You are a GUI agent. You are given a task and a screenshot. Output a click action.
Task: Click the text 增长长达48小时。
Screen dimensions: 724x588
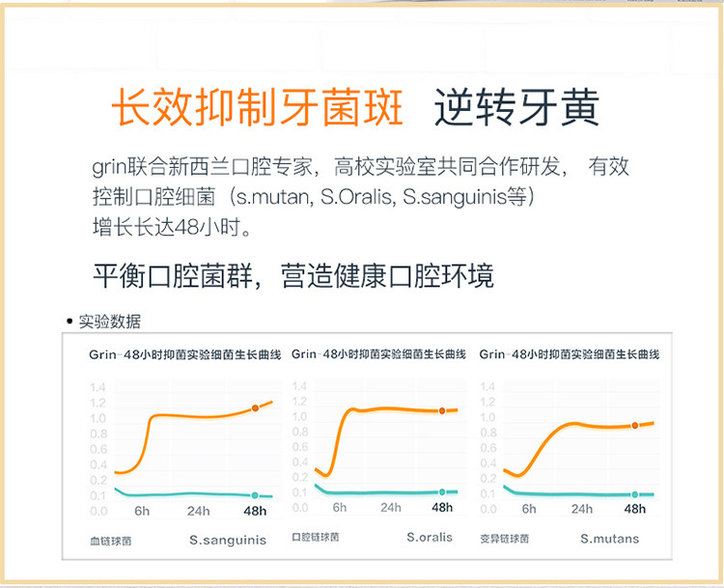click(172, 227)
